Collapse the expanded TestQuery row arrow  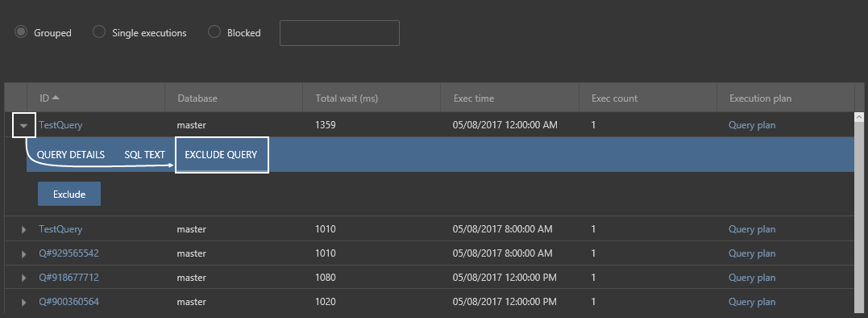click(x=24, y=126)
